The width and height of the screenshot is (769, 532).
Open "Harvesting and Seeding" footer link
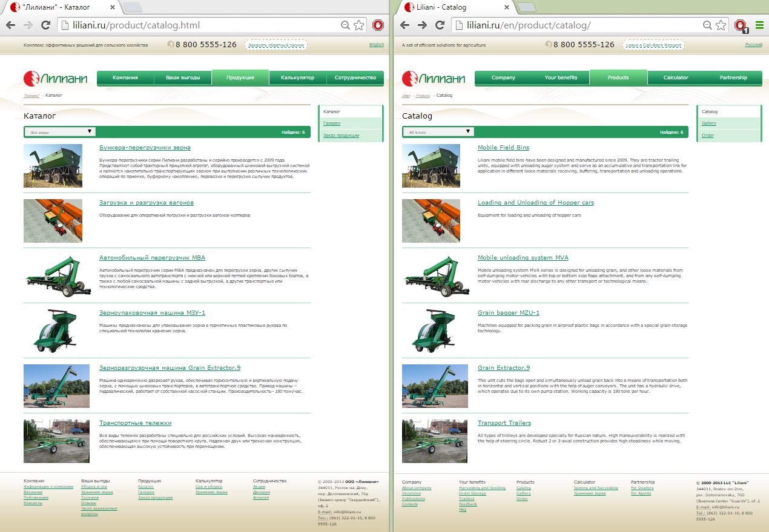point(482,488)
